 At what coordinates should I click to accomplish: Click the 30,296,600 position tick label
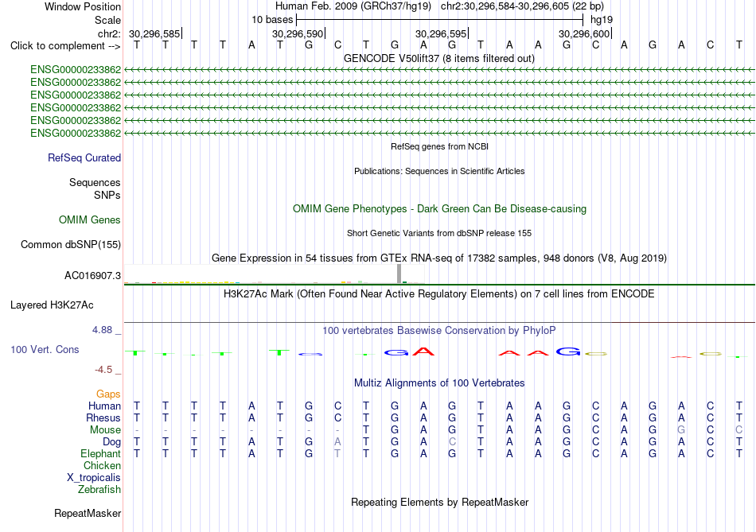coord(584,33)
